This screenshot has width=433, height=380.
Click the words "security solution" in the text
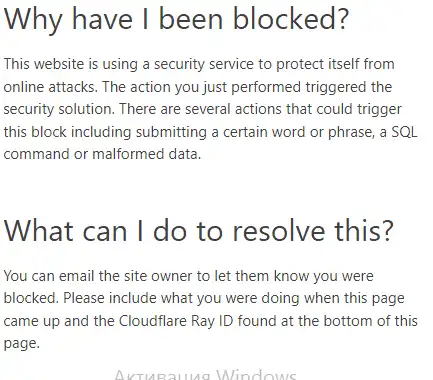[59, 110]
